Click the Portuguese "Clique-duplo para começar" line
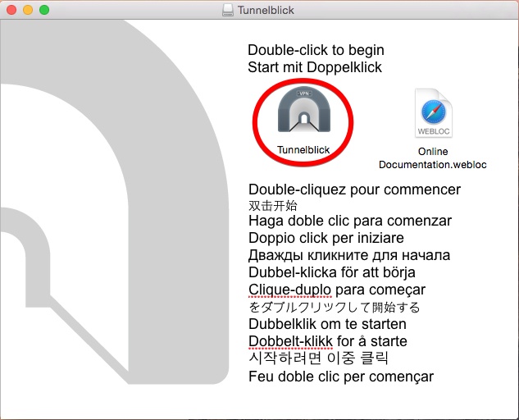 [337, 290]
